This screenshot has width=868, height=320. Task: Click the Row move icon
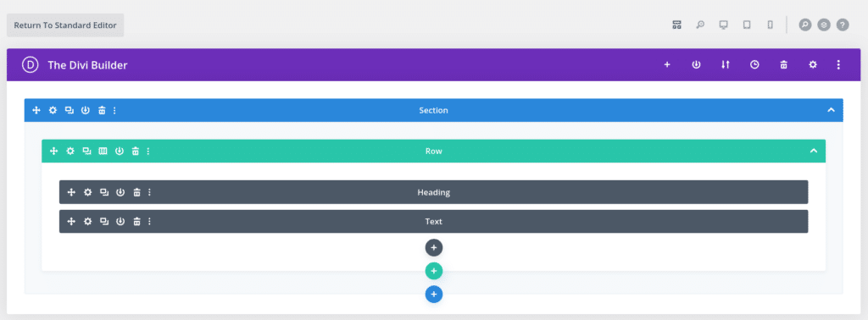(x=54, y=151)
